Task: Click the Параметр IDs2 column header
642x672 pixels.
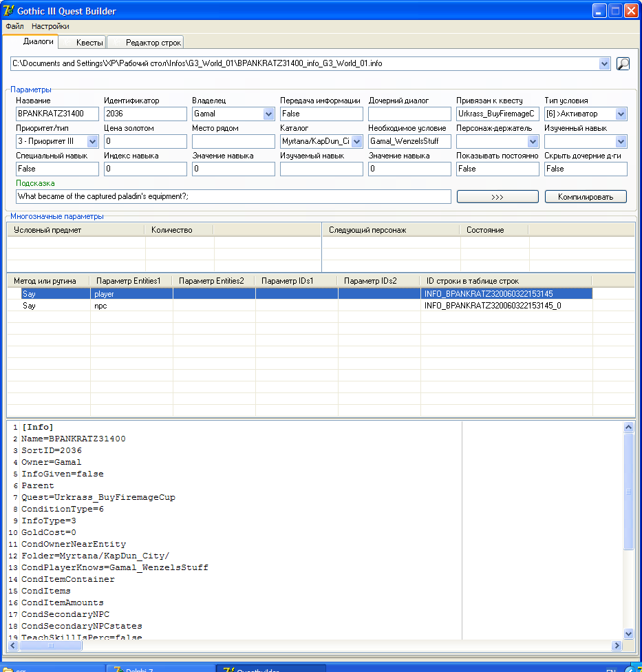Action: 378,281
